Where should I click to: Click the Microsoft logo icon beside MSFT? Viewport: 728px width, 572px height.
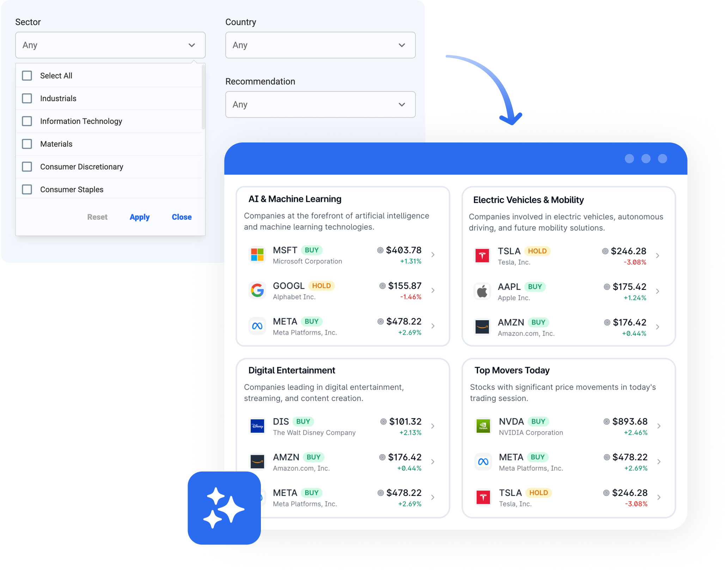257,255
